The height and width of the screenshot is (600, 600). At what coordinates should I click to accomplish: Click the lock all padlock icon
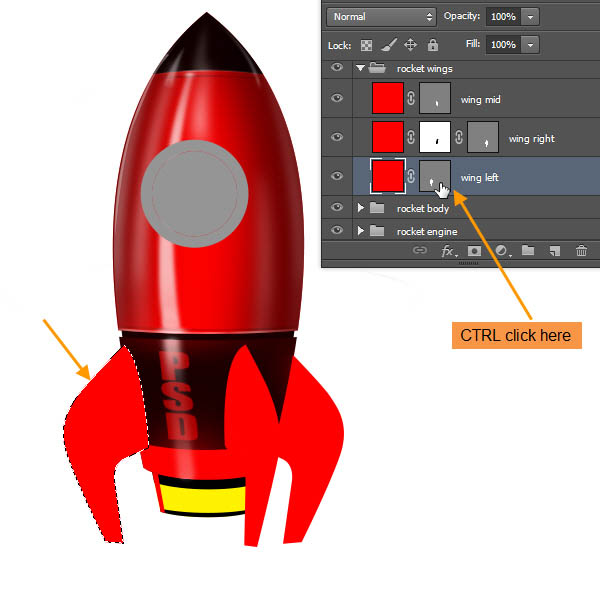431,45
